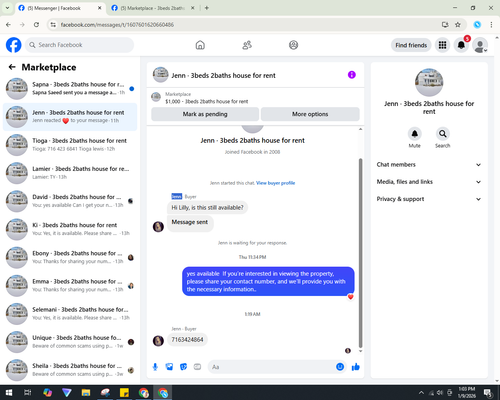Choose a sticker icon in composer
Image resolution: width=500 pixels, height=400 pixels.
(183, 367)
